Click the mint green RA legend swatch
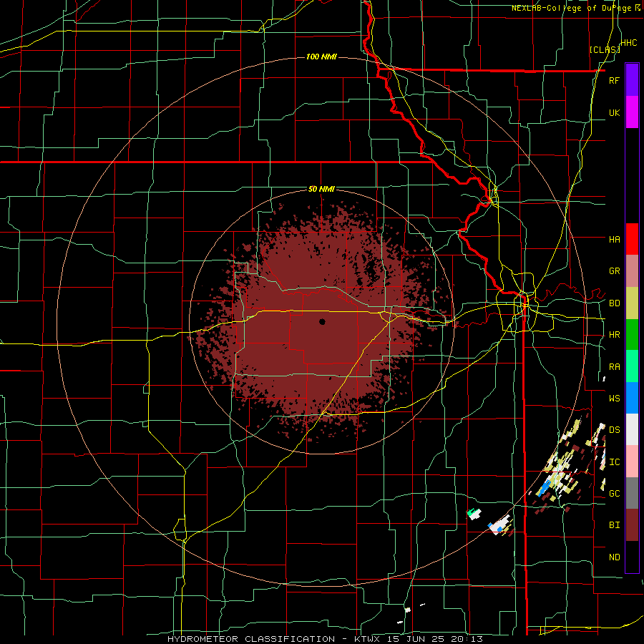 point(632,366)
